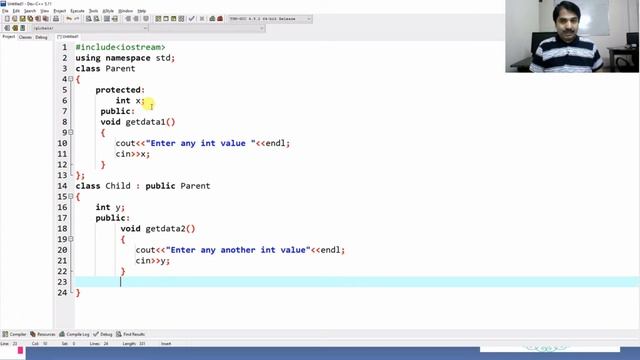Switch to the Classes side tab
Viewport: 640px width, 360px height.
coord(25,37)
